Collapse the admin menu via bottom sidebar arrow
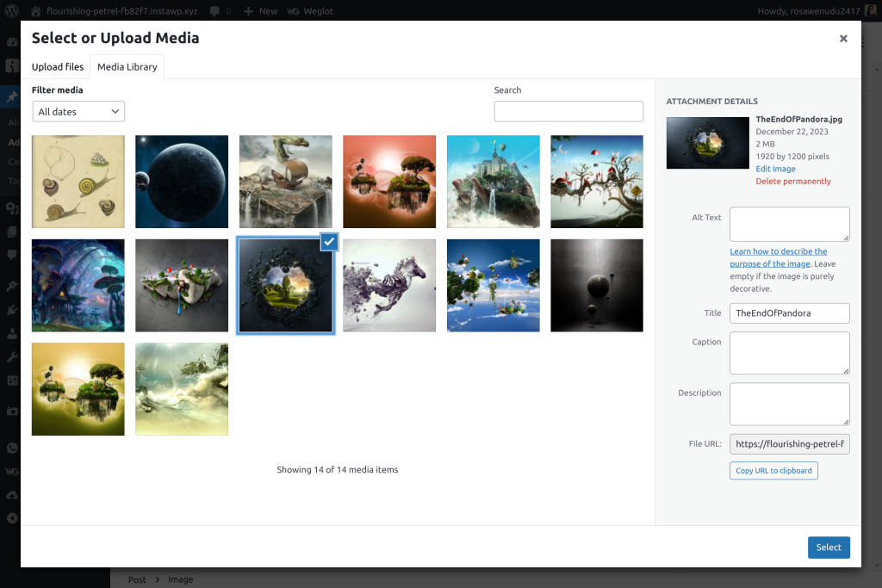Viewport: 882px width, 588px height. point(11,517)
